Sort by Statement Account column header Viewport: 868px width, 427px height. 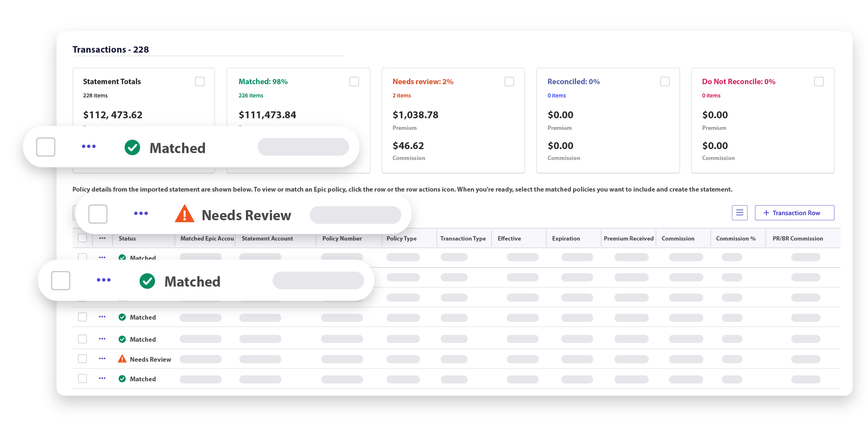267,238
